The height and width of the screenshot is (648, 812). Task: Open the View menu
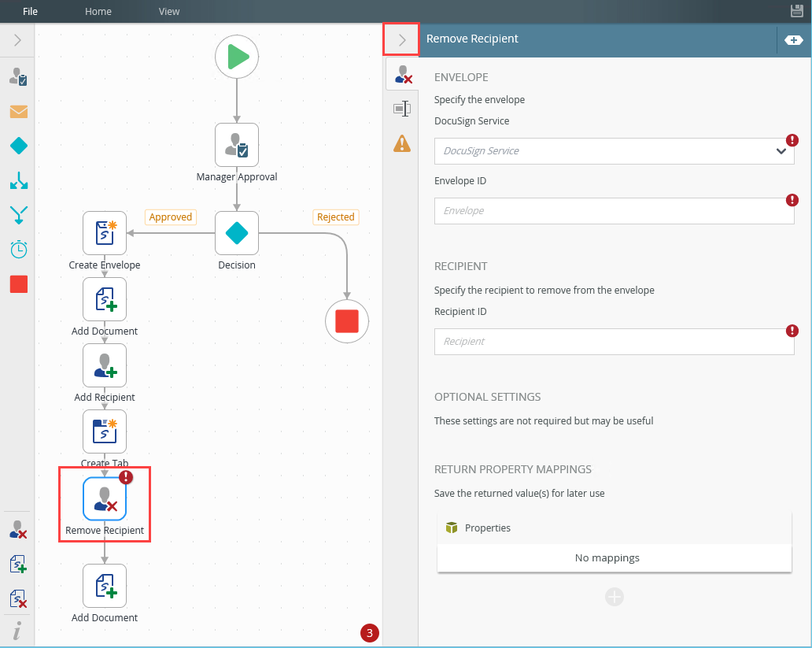pos(169,11)
